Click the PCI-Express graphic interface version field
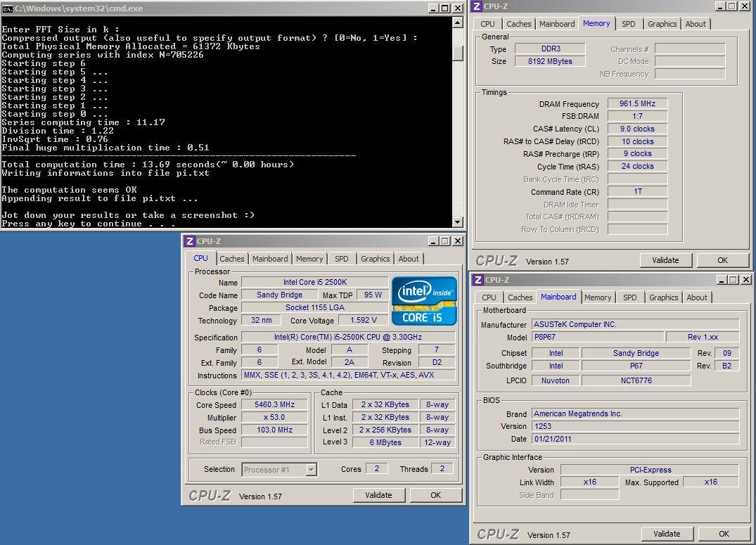 pos(650,470)
